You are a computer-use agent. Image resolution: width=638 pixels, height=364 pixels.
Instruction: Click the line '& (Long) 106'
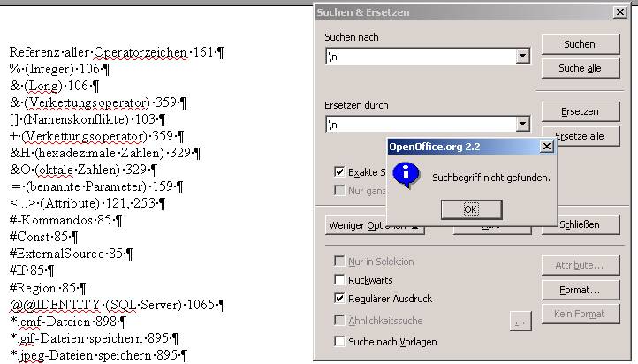click(x=54, y=86)
